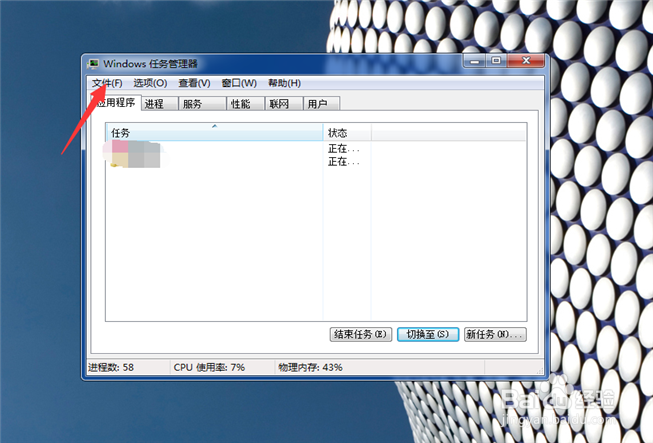Viewport: 653px width, 443px height.
Task: Click the 新任务(N)... button
Action: (495, 334)
